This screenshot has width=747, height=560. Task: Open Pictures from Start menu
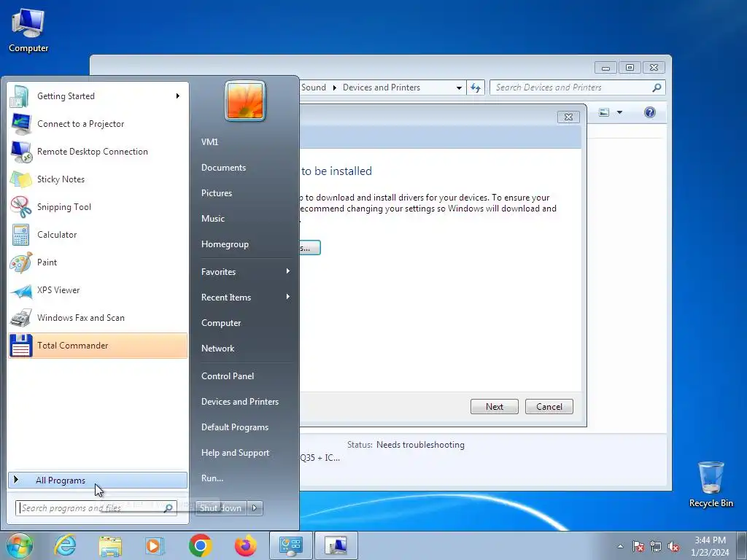(216, 192)
